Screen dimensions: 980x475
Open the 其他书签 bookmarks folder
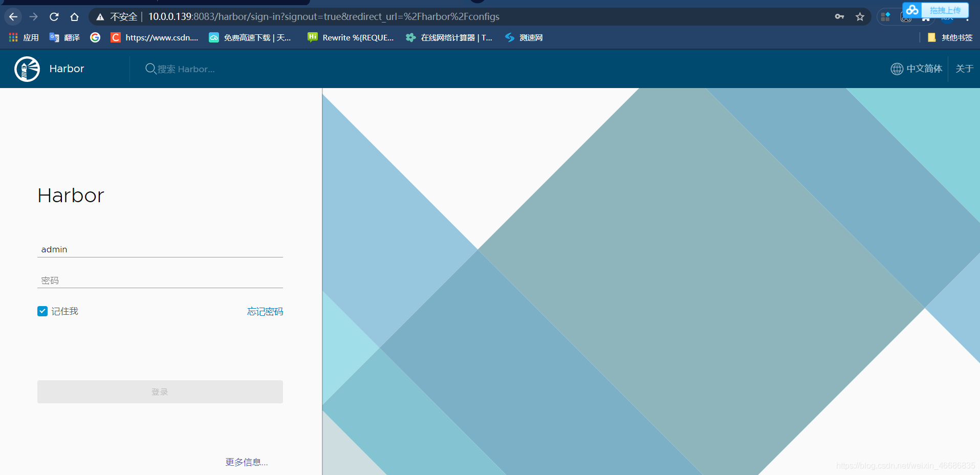(950, 37)
